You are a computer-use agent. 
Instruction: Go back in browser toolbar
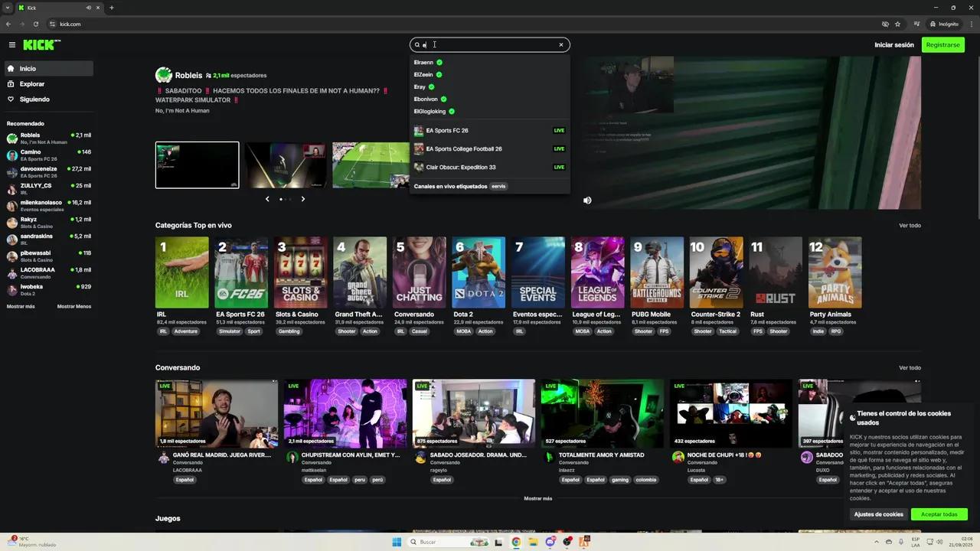[x=8, y=24]
